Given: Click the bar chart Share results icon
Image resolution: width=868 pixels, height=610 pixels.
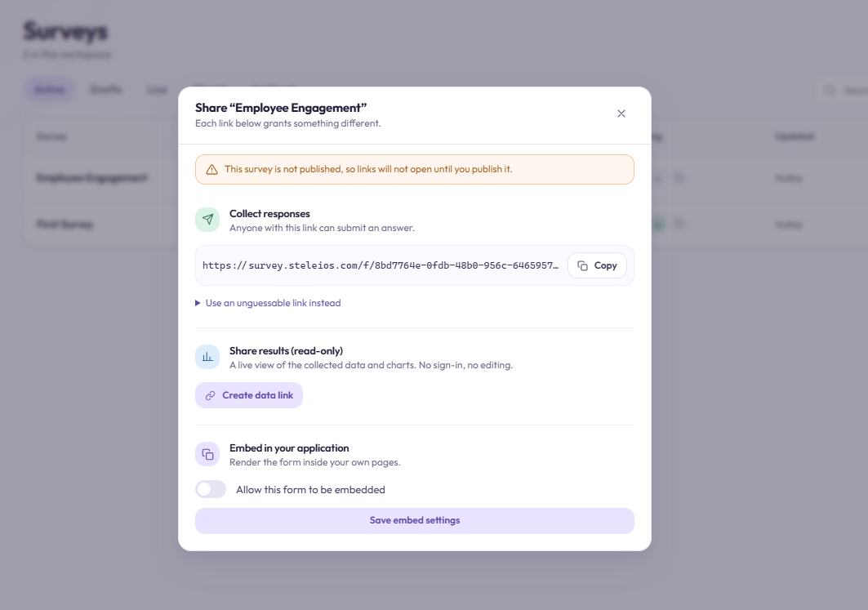Looking at the screenshot, I should [x=207, y=357].
